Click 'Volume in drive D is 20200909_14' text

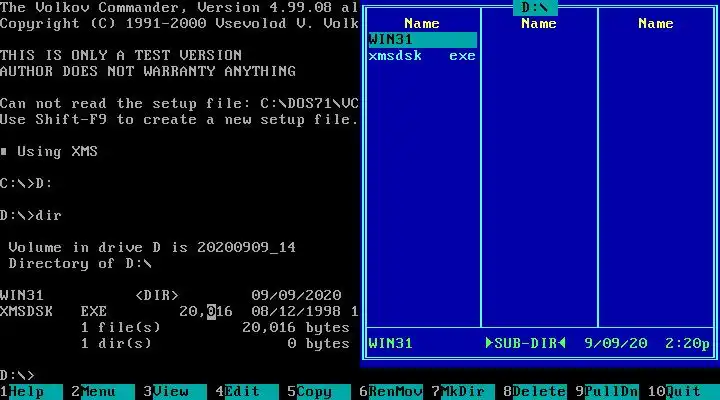tap(152, 248)
